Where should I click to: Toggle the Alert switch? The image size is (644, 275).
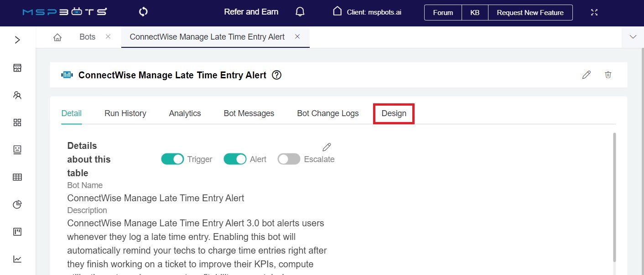235,159
